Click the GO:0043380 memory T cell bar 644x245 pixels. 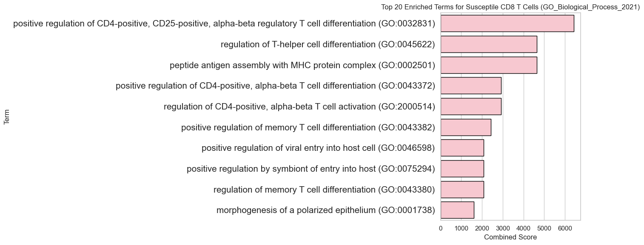(x=462, y=189)
